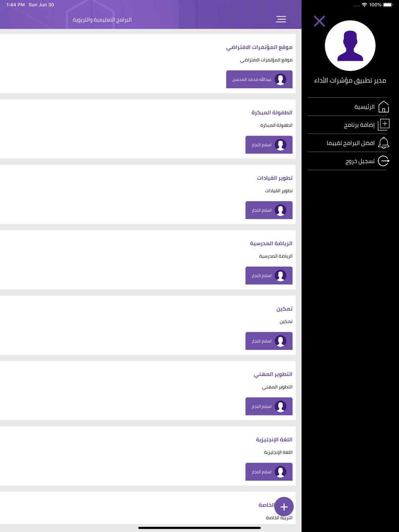Tap the user button under تمكين

[x=269, y=341]
